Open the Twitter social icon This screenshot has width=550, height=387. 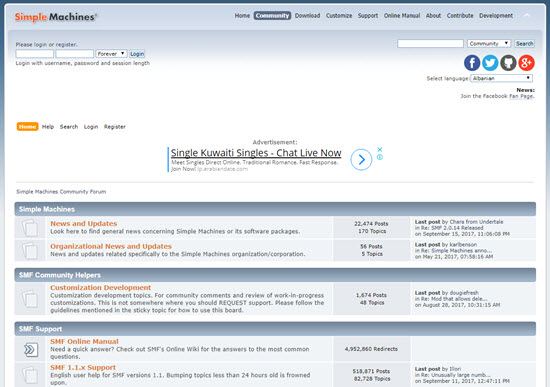(x=490, y=63)
